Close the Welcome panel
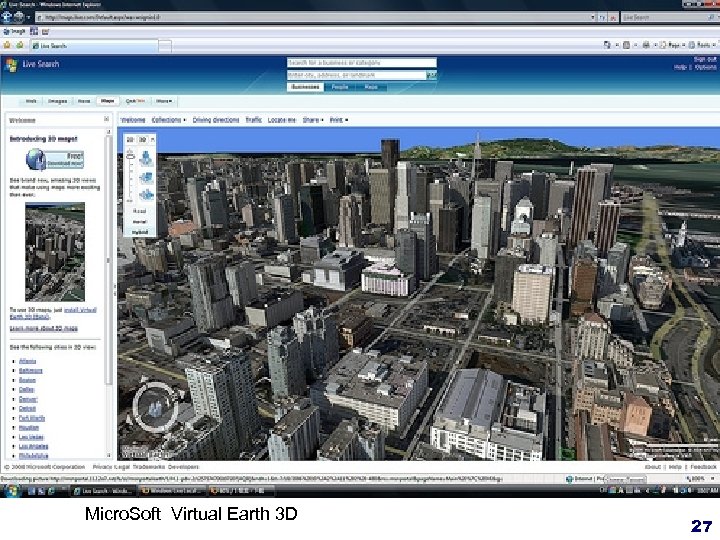Screen dimensions: 720x540 coord(107,119)
